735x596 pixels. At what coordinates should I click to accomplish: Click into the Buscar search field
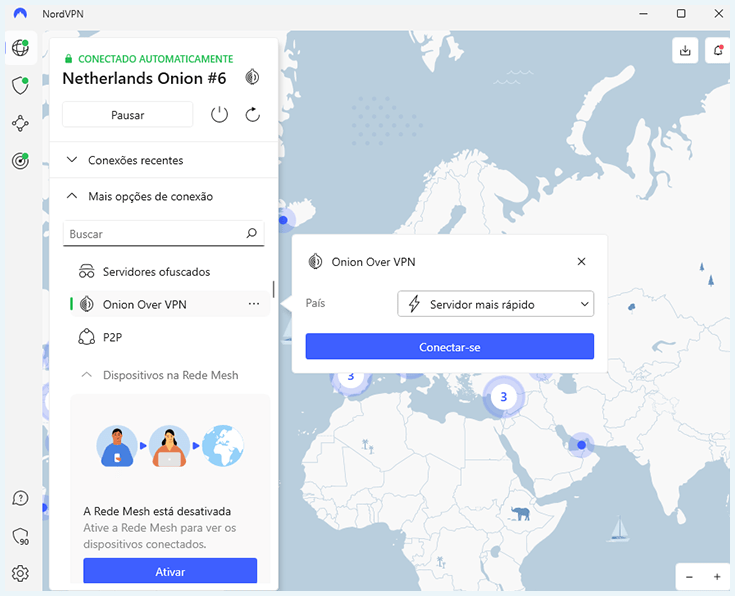click(x=164, y=234)
